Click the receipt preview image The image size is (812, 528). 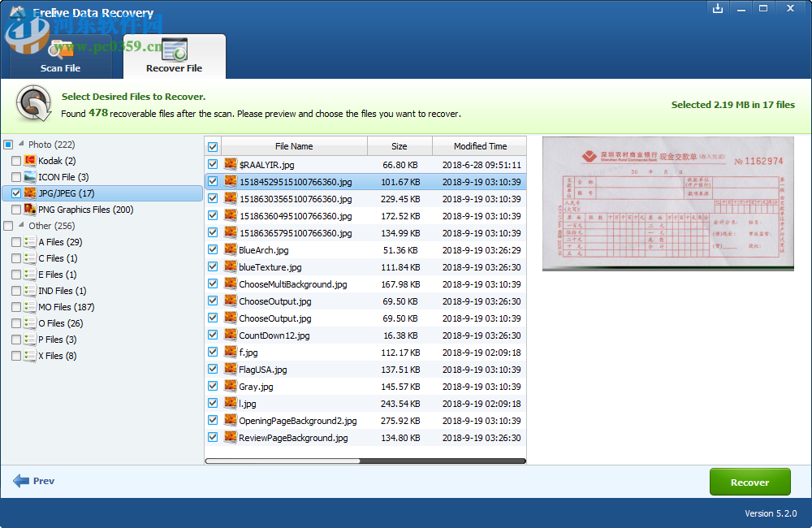[667, 203]
